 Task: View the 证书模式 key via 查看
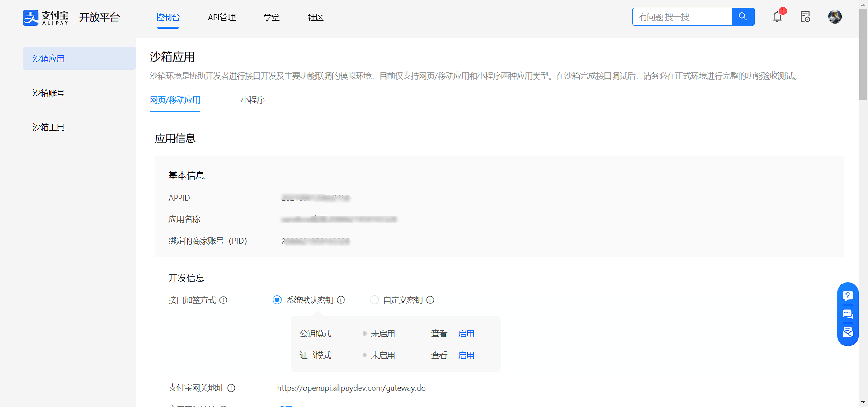[x=439, y=355]
